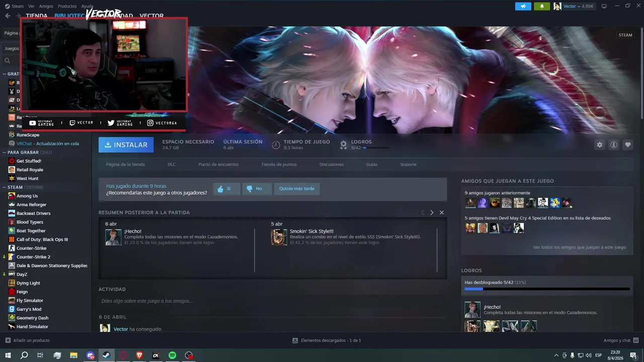Add game to favorites heart icon
The image size is (644, 362).
point(628,145)
